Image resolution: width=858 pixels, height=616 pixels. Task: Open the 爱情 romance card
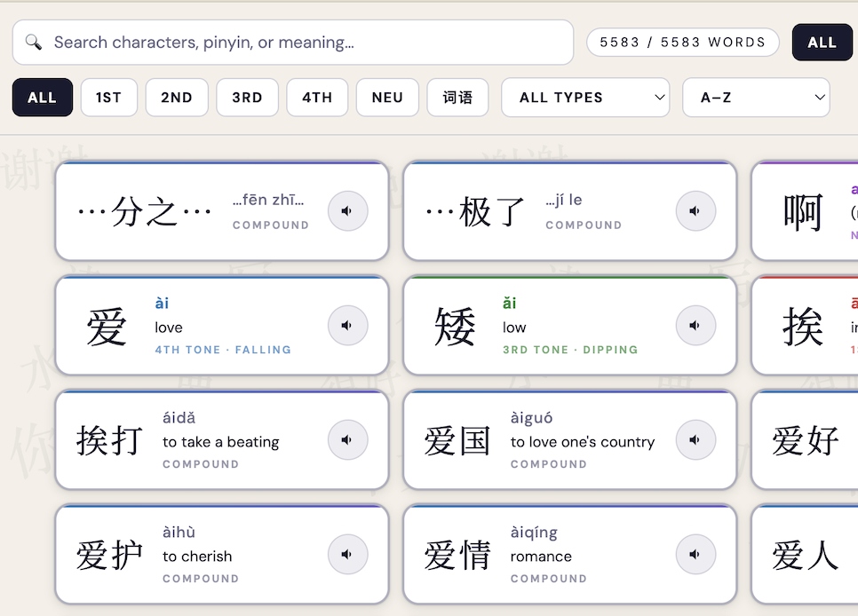(570, 554)
